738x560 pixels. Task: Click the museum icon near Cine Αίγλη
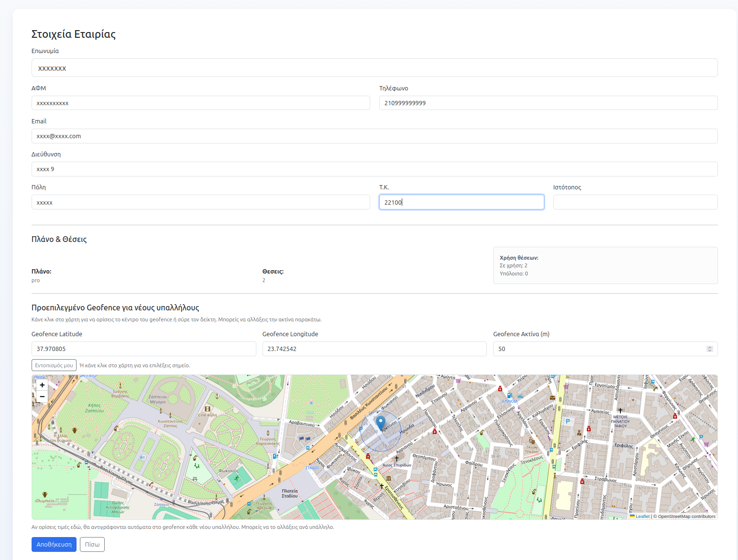point(208,409)
